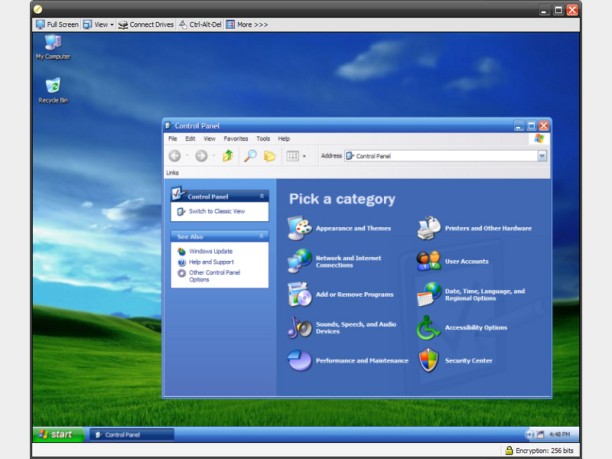
Task: Open the Favorites menu
Action: [x=236, y=139]
